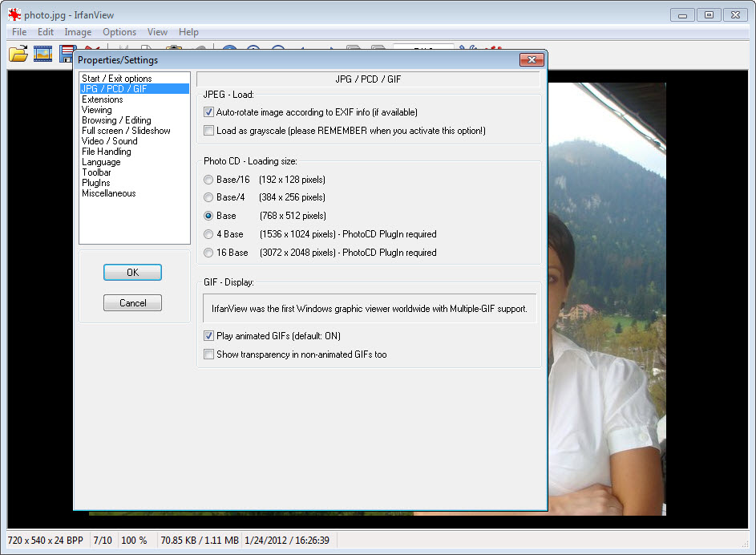The height and width of the screenshot is (555, 756).
Task: Toggle Load as grayscale checkbox
Action: 208,131
